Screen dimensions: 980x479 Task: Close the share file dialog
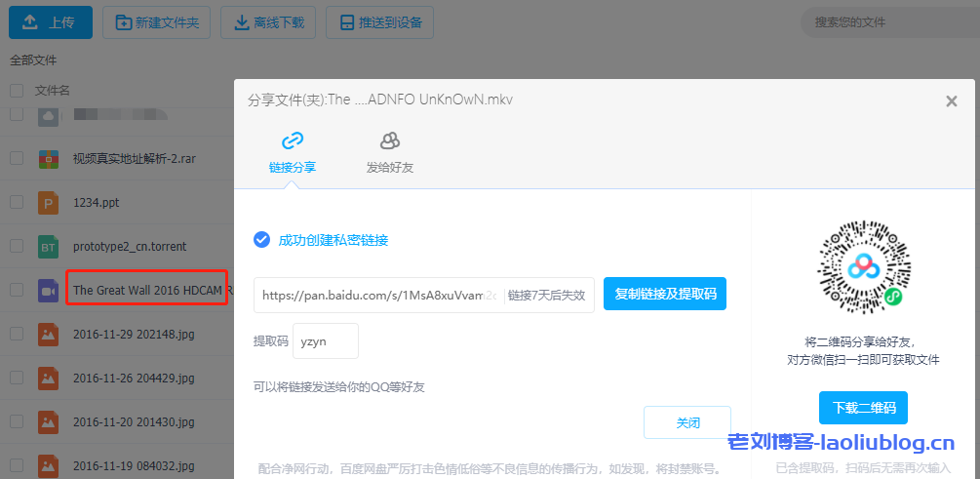[952, 100]
